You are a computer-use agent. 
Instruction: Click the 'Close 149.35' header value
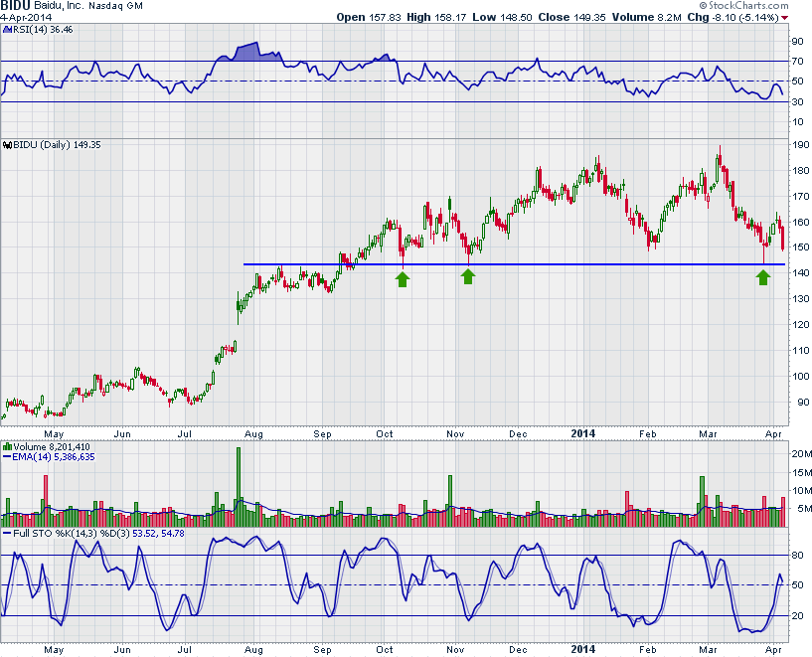[x=571, y=17]
